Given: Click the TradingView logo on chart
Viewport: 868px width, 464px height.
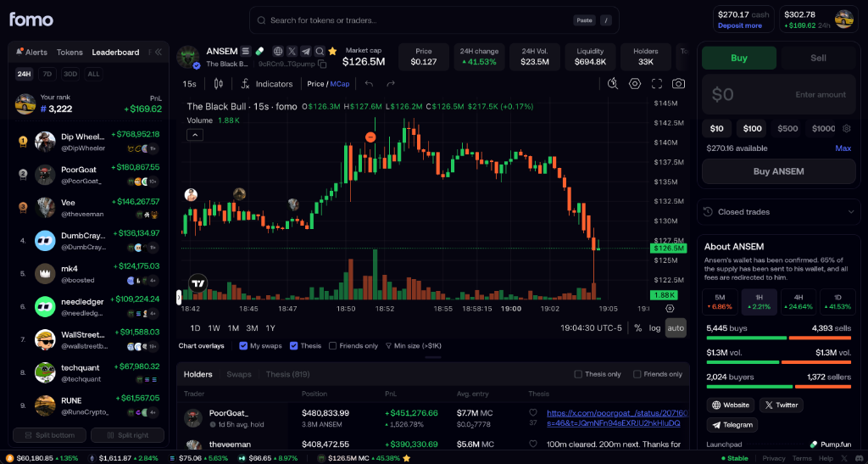Looking at the screenshot, I should click(198, 283).
